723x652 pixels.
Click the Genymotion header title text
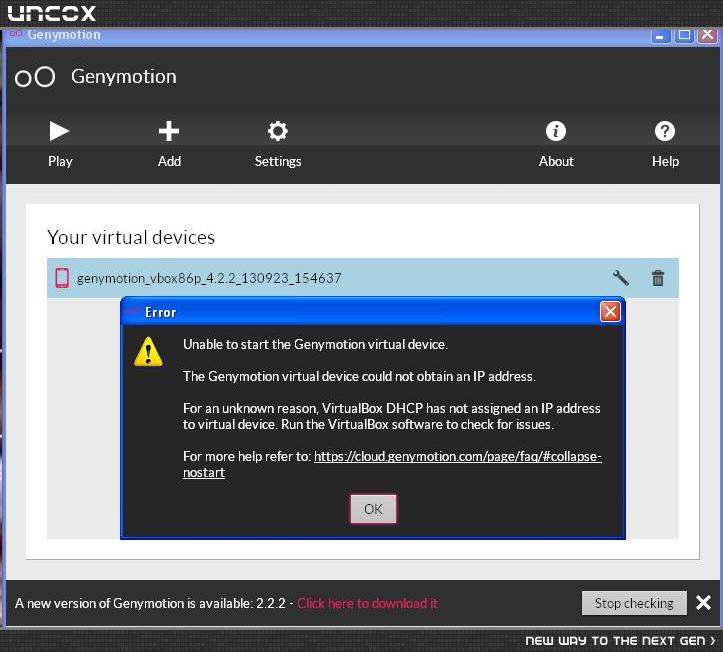[124, 77]
